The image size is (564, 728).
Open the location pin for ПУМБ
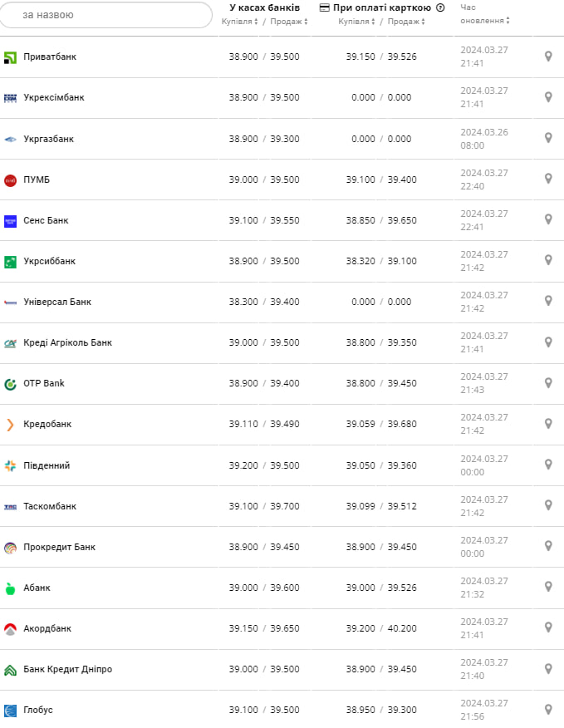[548, 179]
